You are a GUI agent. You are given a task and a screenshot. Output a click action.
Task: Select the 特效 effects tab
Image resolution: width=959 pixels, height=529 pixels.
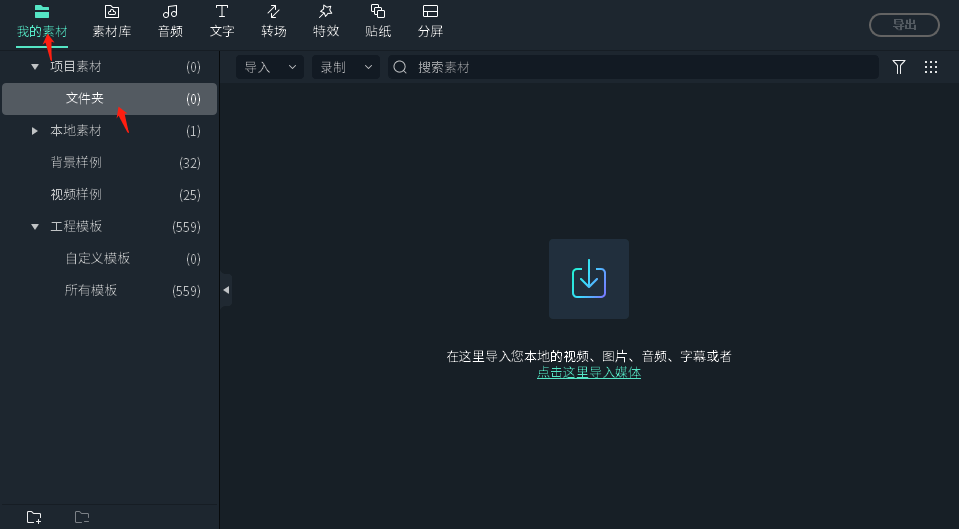[326, 21]
